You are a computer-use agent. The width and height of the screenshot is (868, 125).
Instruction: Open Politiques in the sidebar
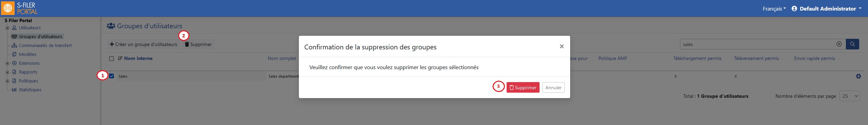coord(29,81)
